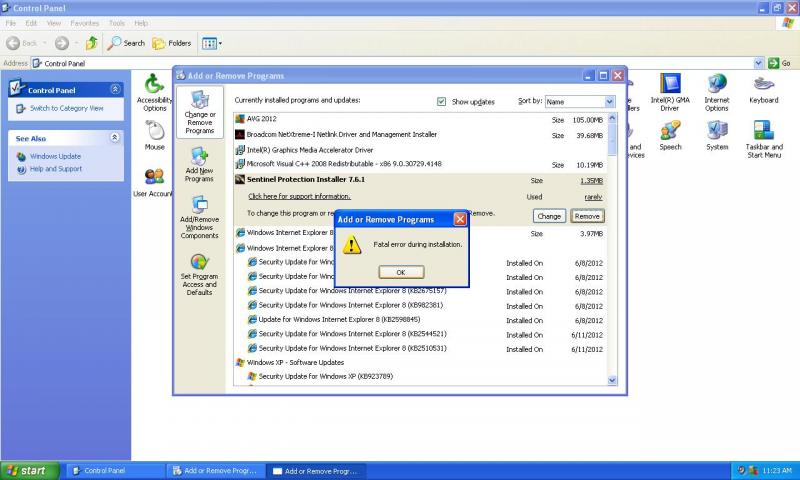Image resolution: width=800 pixels, height=480 pixels.
Task: Click the Up folder toolbar icon
Action: (92, 43)
